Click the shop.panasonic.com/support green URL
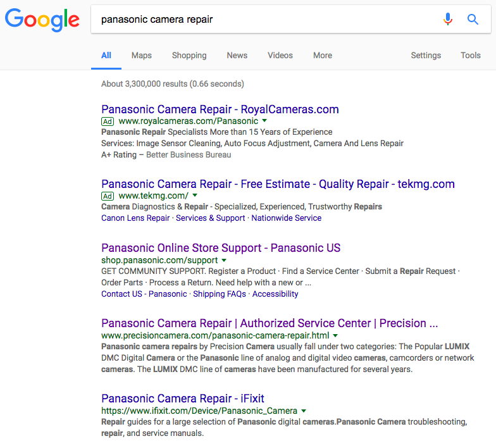Viewport: 496px width, 448px height. click(159, 261)
